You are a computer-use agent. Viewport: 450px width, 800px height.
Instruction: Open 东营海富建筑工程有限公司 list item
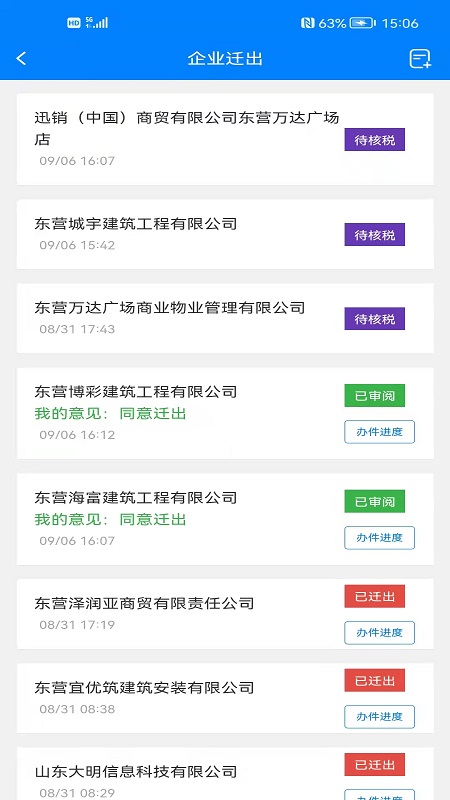tap(225, 519)
